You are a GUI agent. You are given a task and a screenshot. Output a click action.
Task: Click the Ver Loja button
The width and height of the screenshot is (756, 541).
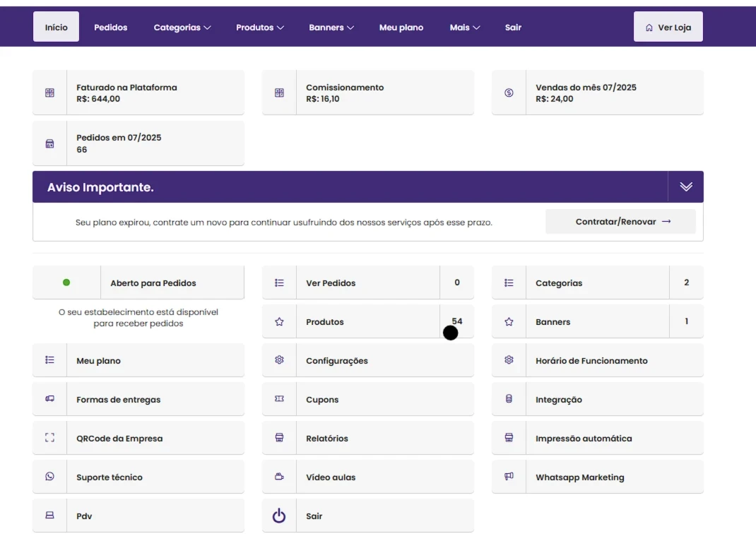(x=668, y=28)
